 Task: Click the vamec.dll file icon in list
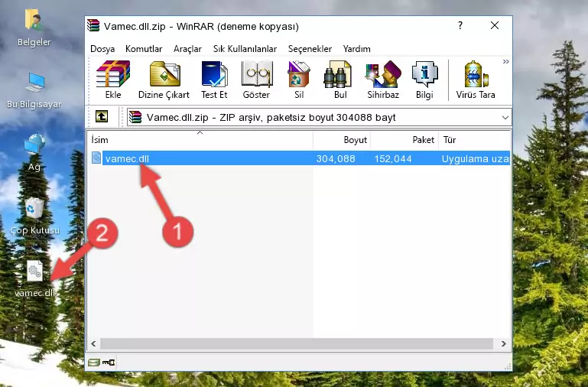[96, 158]
